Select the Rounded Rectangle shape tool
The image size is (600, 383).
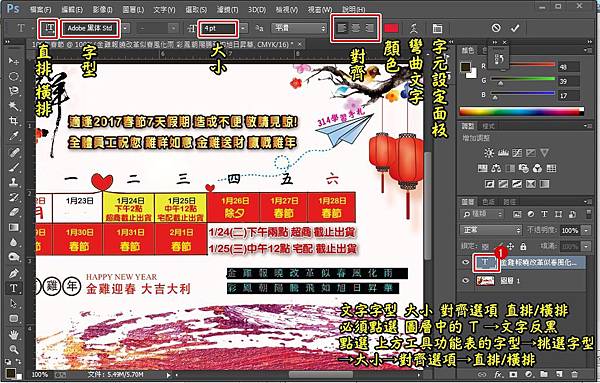tap(14, 318)
